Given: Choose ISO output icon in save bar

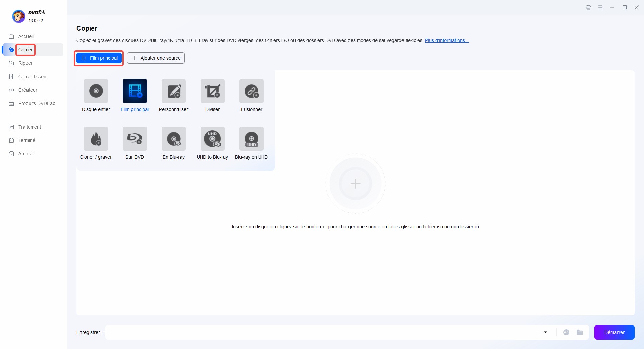Looking at the screenshot, I should tap(566, 332).
